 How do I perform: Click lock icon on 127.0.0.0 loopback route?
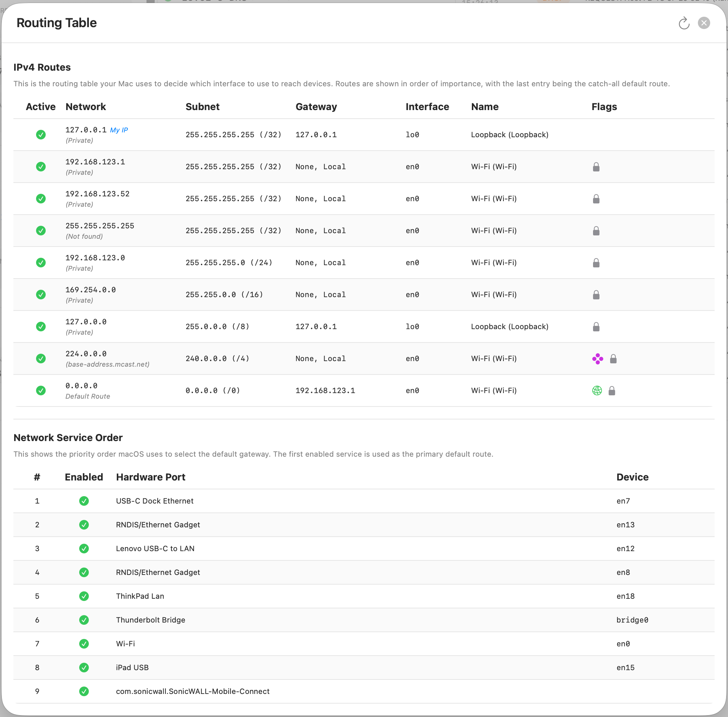[x=596, y=327]
